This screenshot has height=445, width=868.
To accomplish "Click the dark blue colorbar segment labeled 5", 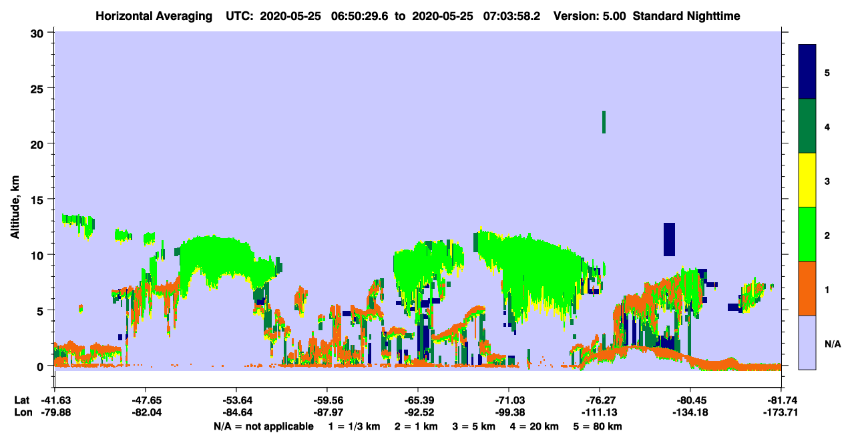I will pyautogui.click(x=807, y=71).
